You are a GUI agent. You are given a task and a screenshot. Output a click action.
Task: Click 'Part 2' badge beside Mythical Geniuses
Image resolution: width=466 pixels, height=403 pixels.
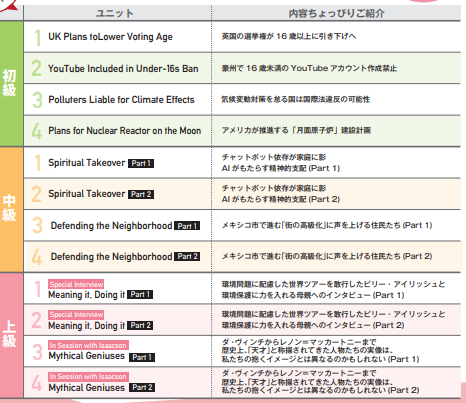point(142,388)
